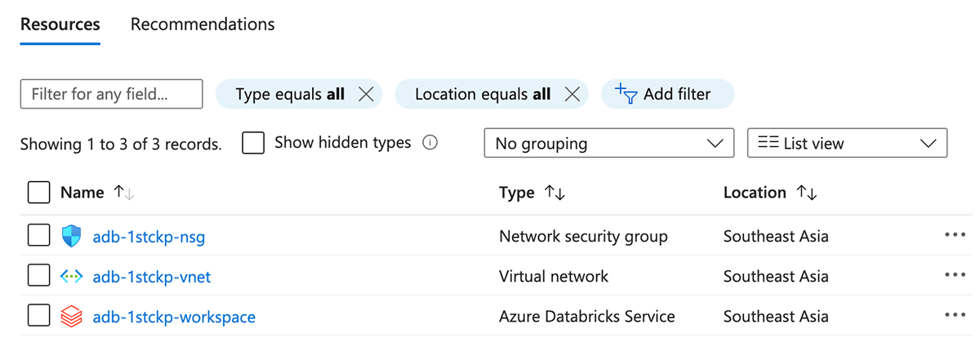Select the Resources tab
The width and height of the screenshot is (980, 342).
click(60, 24)
